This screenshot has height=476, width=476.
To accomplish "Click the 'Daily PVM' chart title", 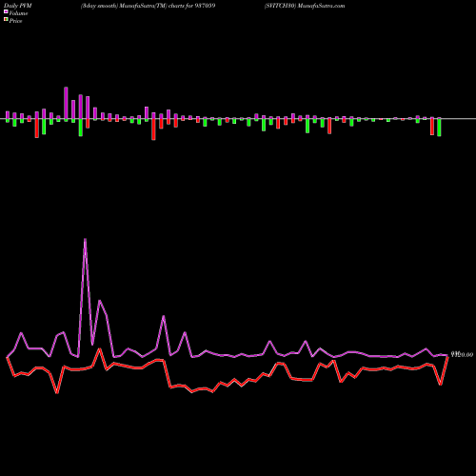I will 18,6.
